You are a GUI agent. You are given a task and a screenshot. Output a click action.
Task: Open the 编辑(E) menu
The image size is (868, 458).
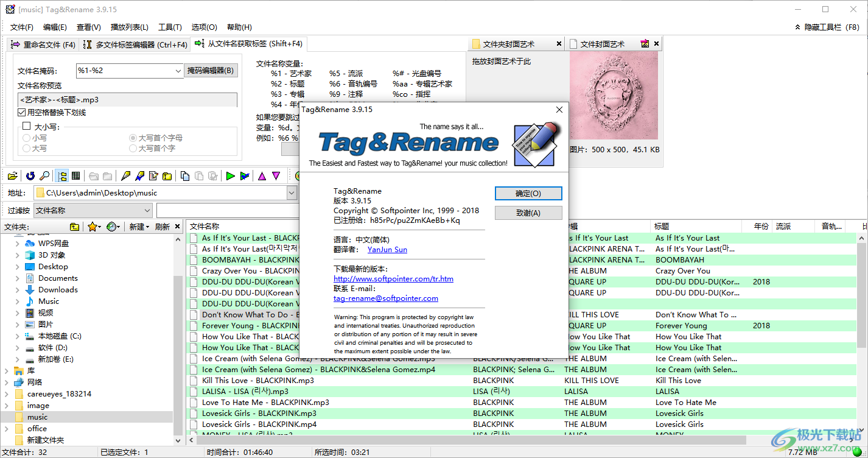click(55, 27)
